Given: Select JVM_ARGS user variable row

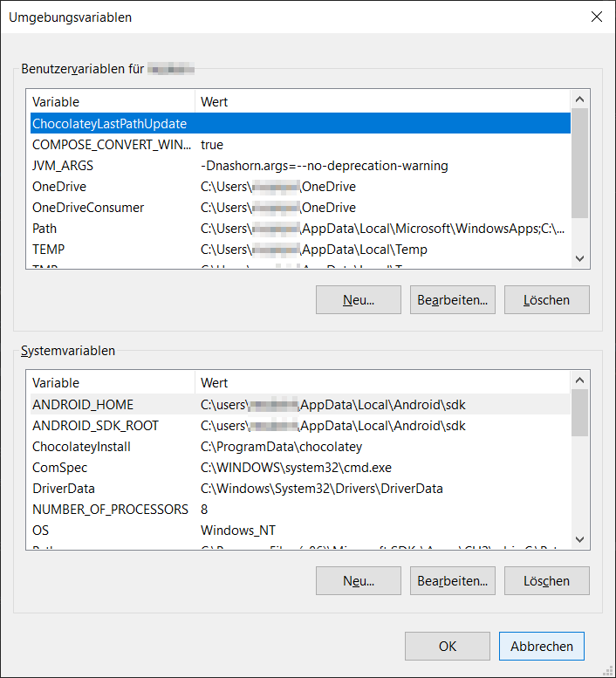Looking at the screenshot, I should point(63,166).
